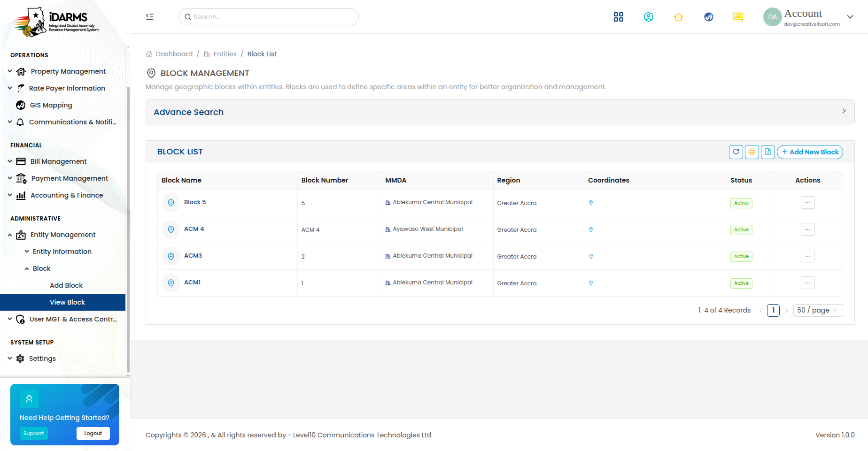Screen dimensions: 868x451
Task: Refresh the block list
Action: [736, 152]
